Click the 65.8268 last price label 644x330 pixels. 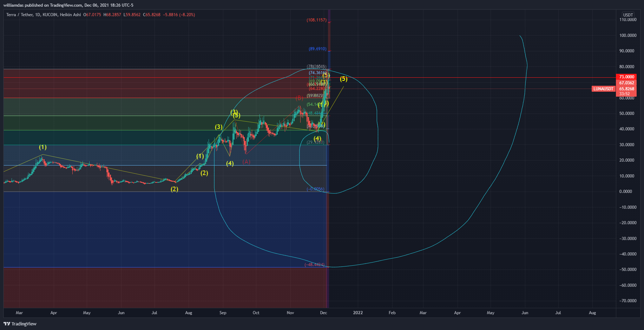(x=626, y=89)
